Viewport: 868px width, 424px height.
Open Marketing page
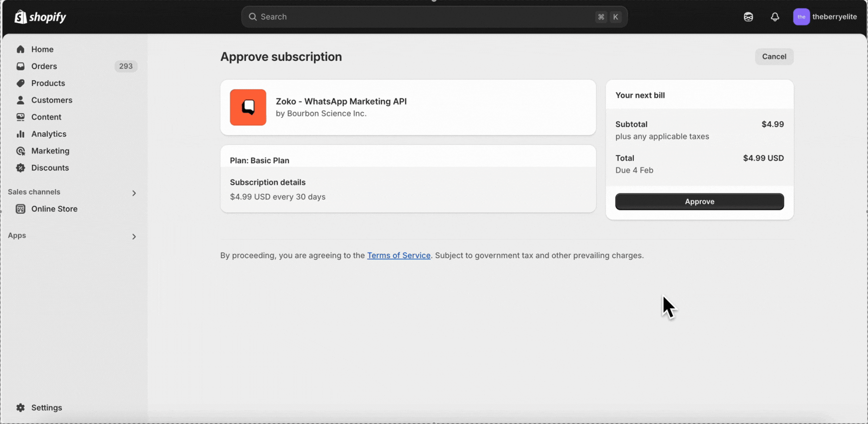(x=50, y=151)
